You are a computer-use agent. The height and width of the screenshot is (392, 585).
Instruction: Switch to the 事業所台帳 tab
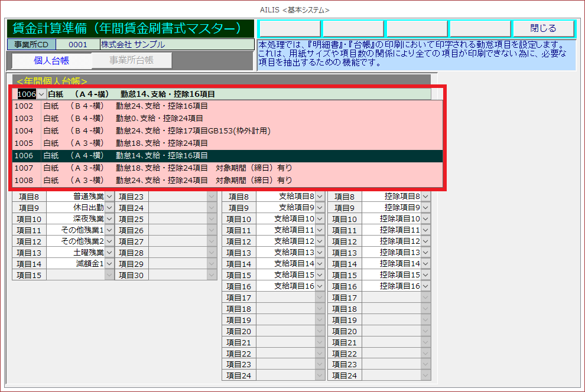click(x=131, y=60)
